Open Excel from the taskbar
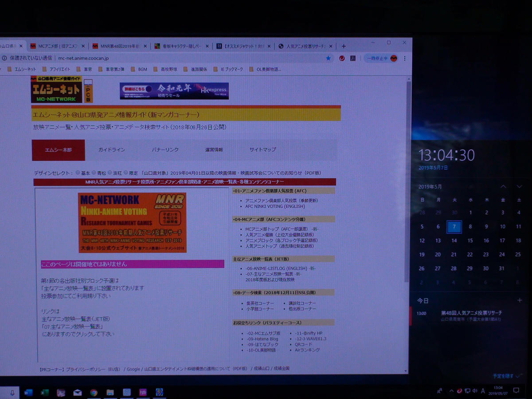 click(45, 392)
